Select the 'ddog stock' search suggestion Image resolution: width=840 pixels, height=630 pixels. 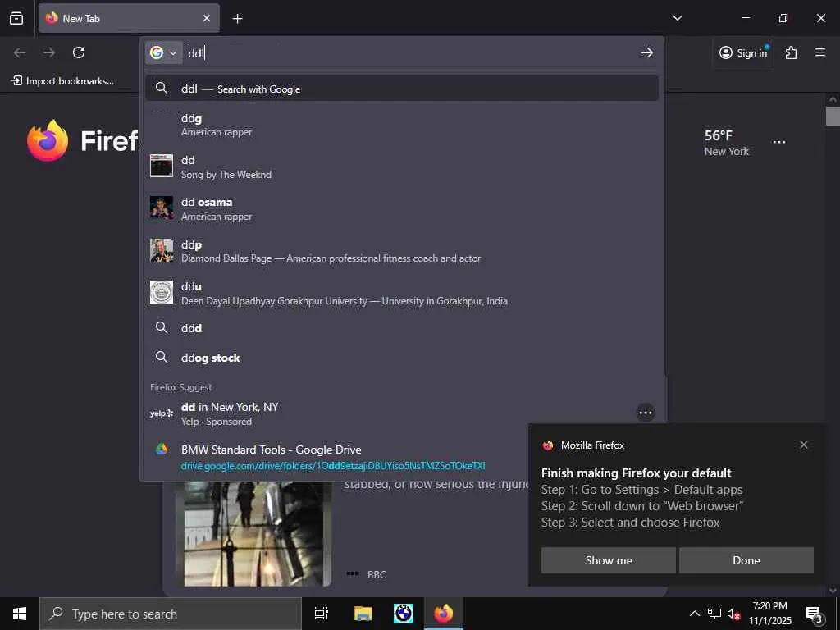coord(402,358)
